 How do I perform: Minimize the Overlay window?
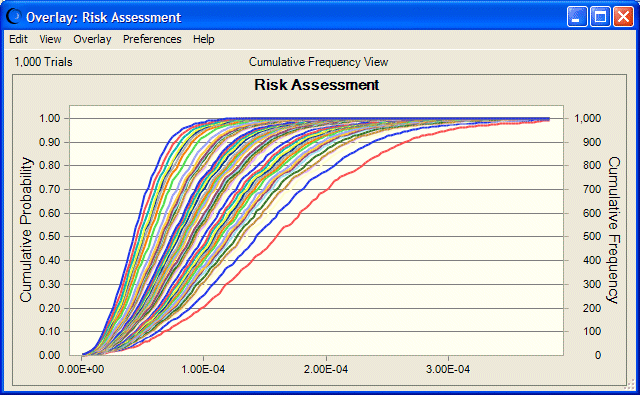(577, 17)
